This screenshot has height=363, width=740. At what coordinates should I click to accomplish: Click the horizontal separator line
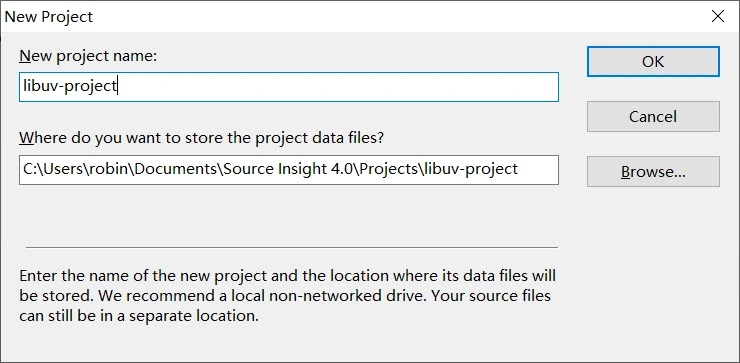(x=292, y=247)
